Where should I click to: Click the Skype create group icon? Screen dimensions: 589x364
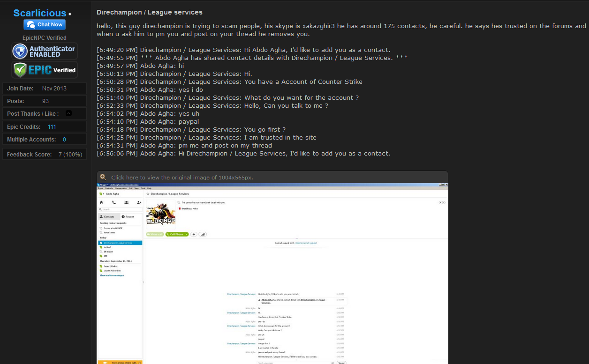127,202
